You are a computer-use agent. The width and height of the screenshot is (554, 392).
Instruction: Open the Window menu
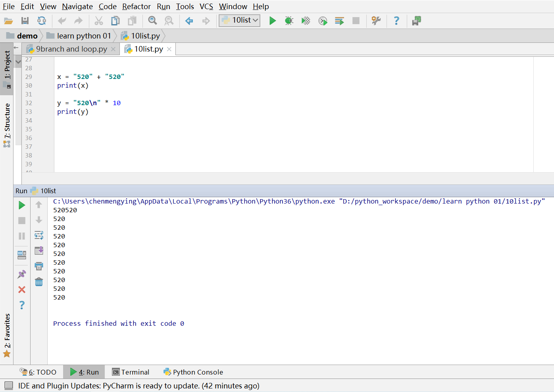[233, 6]
